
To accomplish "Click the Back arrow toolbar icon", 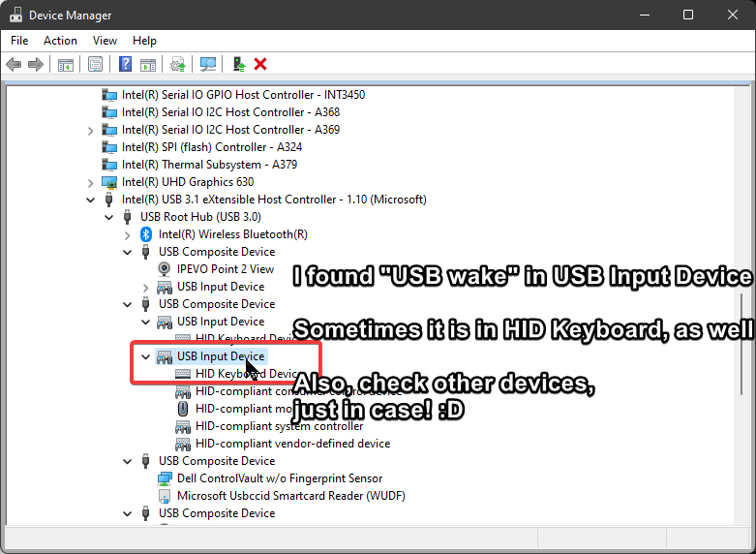I will [x=14, y=64].
